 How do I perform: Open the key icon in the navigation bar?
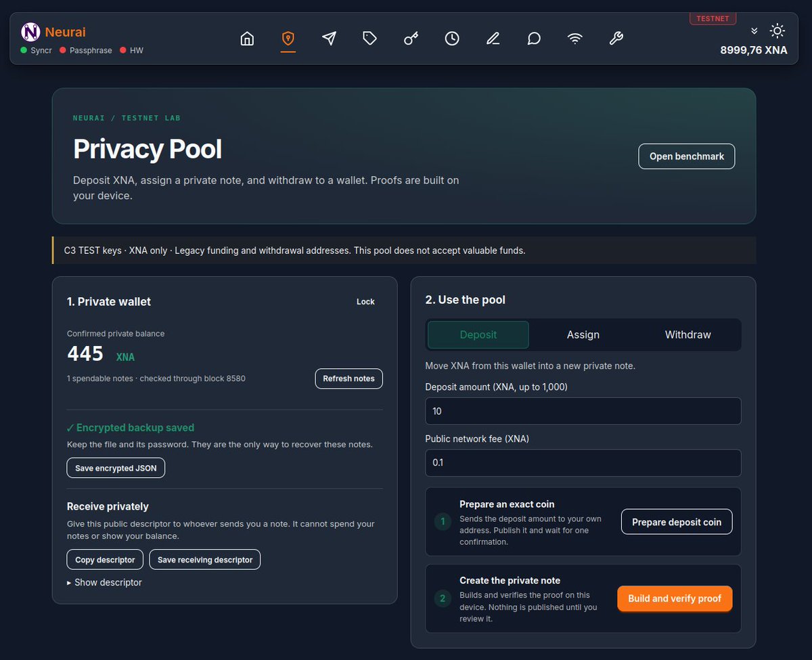[411, 39]
